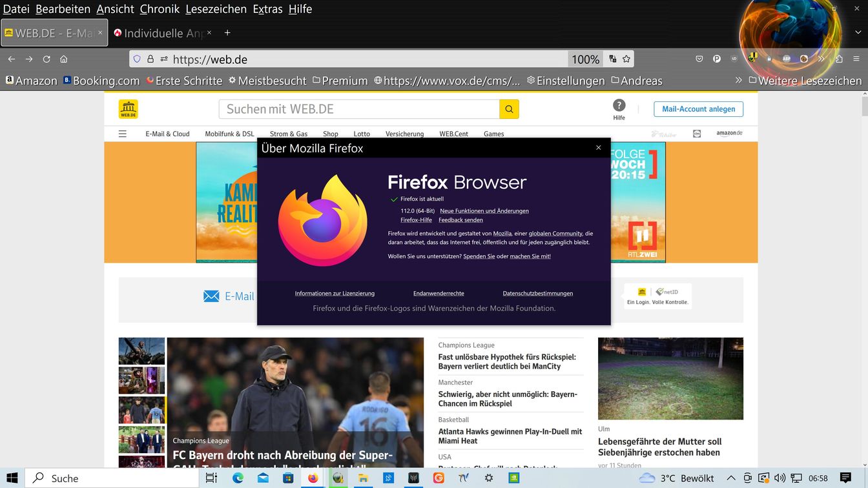Click the Save to Pocket icon
Viewport: 868px width, 488px height.
point(699,59)
